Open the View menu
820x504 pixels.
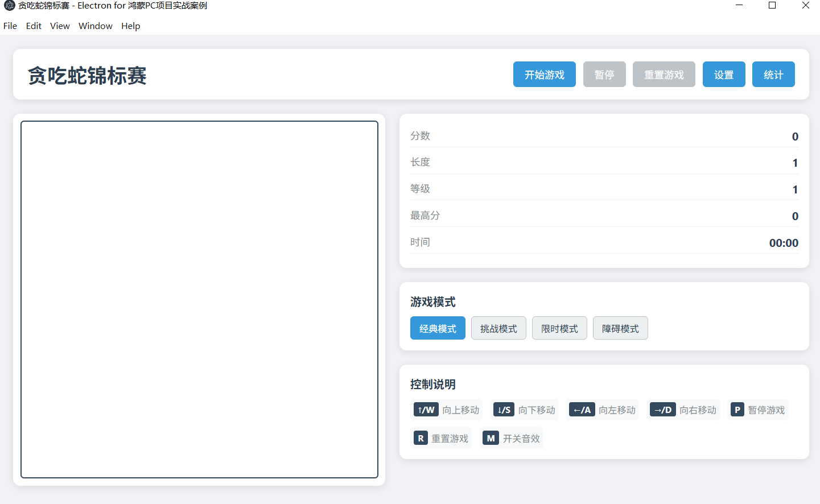60,26
